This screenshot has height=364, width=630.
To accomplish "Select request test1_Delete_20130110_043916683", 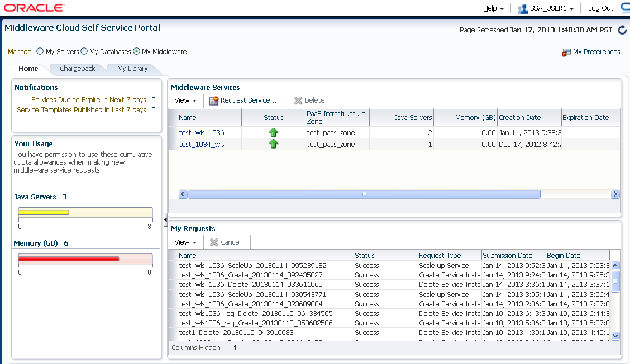I will point(236,333).
